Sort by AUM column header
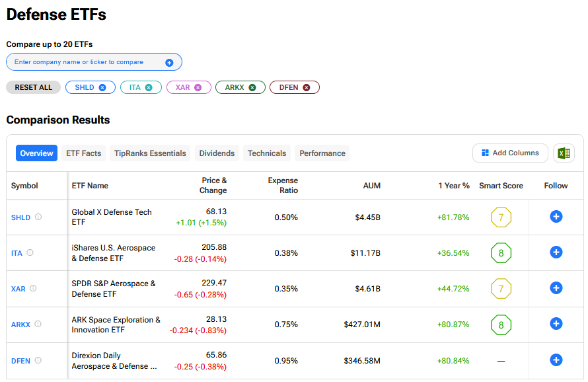Image resolution: width=588 pixels, height=382 pixels. [371, 186]
